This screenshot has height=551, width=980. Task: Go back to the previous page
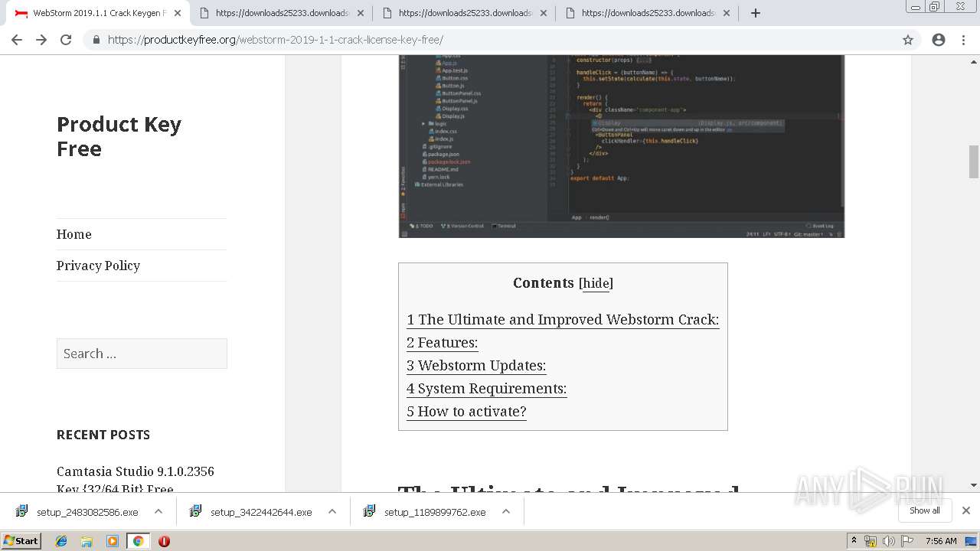pos(17,40)
